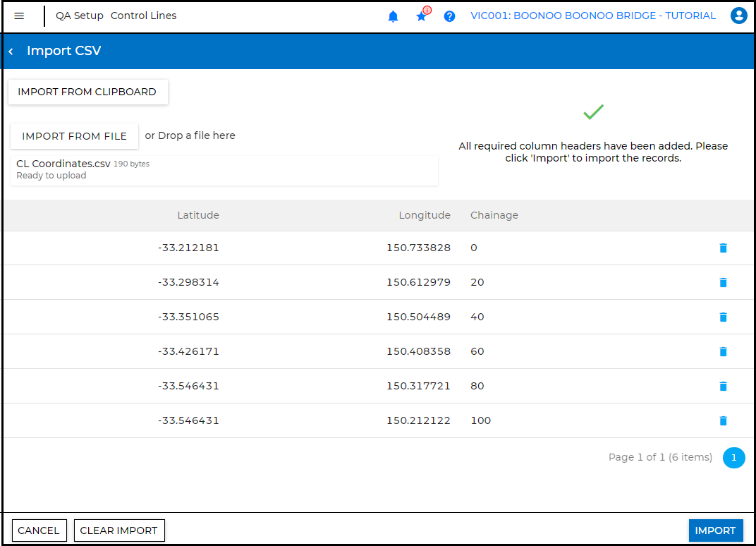The height and width of the screenshot is (546, 756).
Task: Click latitude value -33.212181
Action: [188, 248]
